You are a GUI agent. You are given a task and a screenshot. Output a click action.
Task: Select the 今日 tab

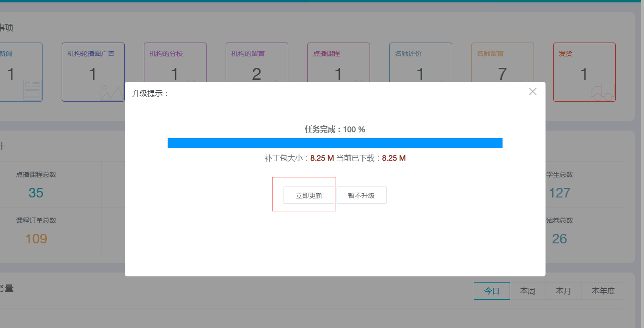491,291
